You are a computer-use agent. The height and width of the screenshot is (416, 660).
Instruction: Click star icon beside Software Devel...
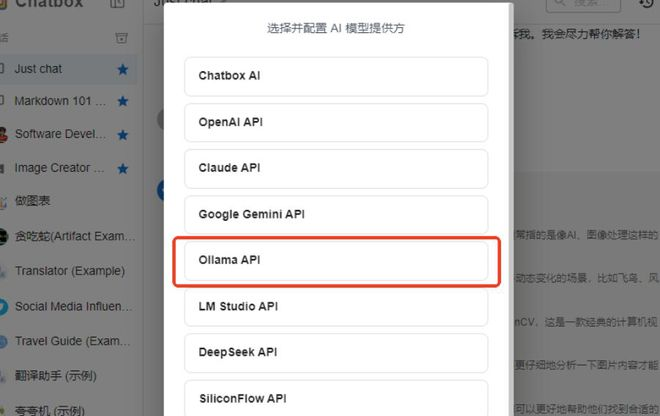(122, 135)
